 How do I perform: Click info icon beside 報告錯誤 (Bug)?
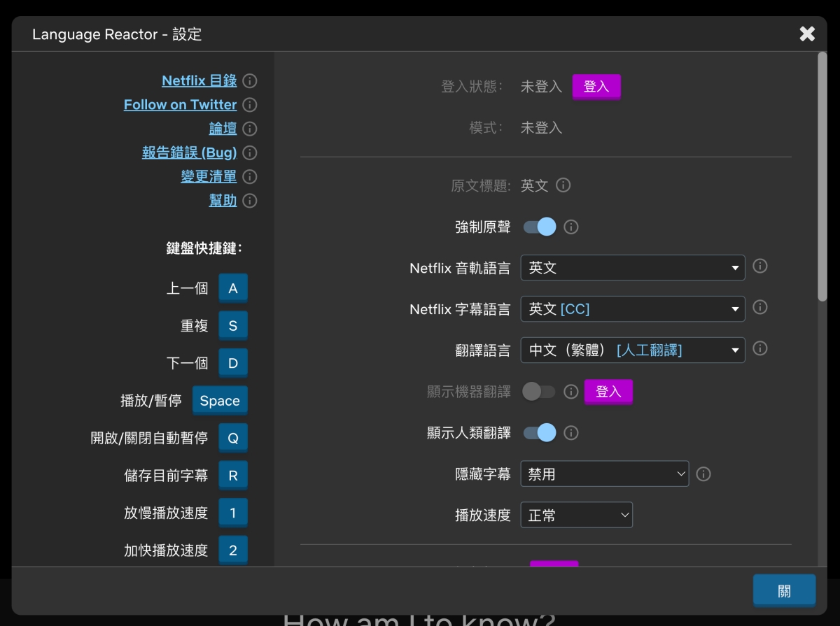click(x=249, y=152)
